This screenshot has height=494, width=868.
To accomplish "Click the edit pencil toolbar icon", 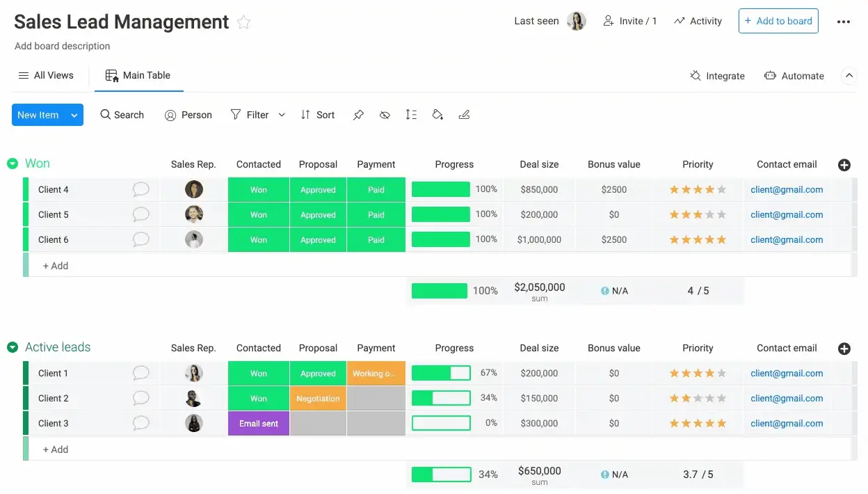I will 464,115.
